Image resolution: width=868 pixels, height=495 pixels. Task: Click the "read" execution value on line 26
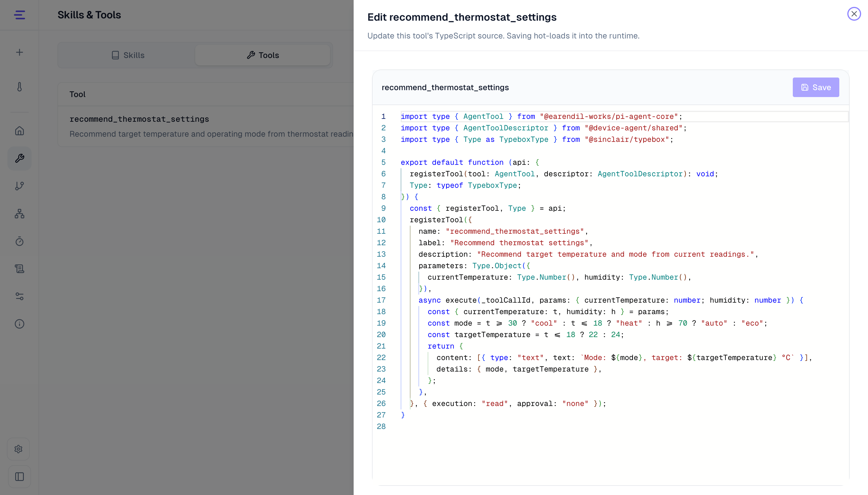coord(495,403)
